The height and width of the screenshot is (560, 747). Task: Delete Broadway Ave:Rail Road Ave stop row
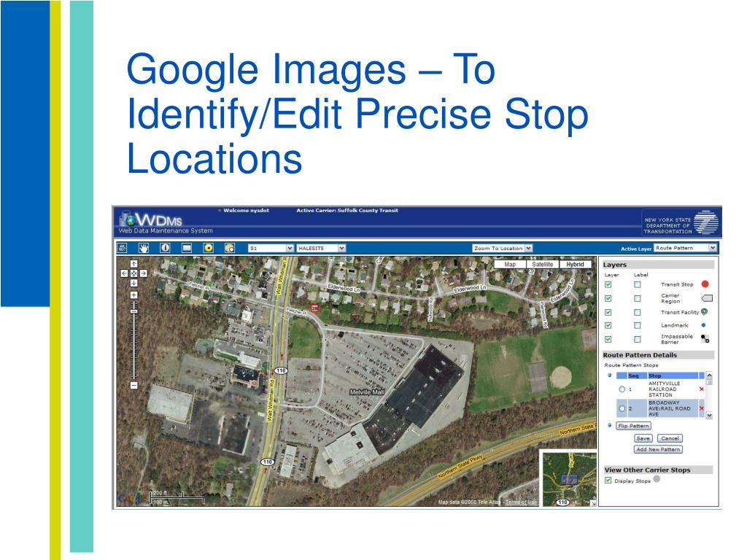coord(701,408)
